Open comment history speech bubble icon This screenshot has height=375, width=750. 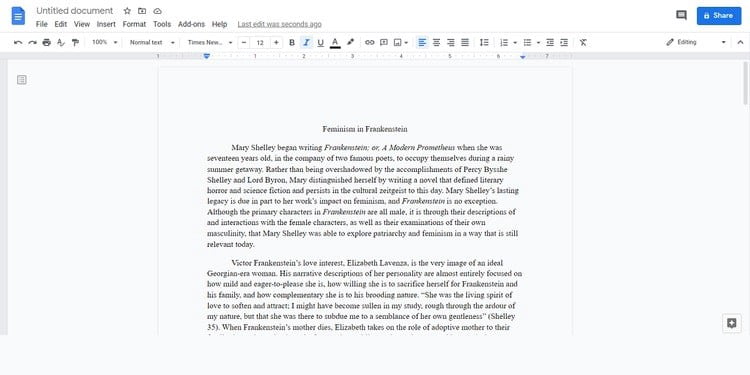click(x=681, y=15)
